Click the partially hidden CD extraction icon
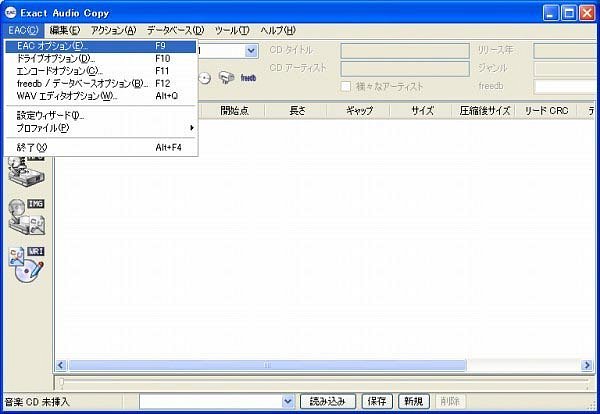600x414 pixels. (27, 171)
